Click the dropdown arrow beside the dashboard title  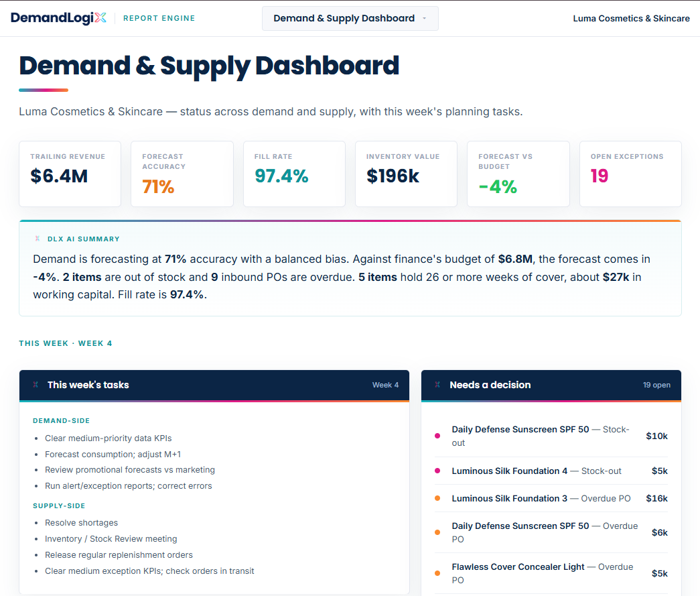coord(424,18)
